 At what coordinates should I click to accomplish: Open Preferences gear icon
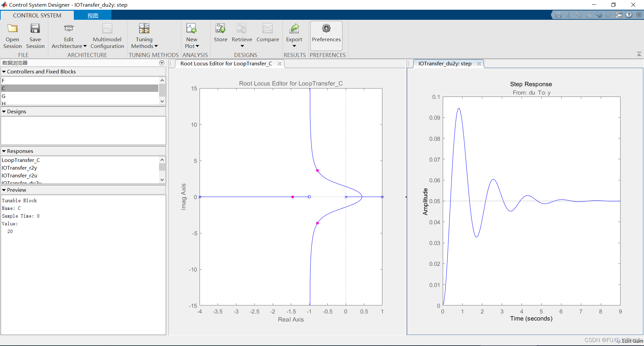coord(326,28)
